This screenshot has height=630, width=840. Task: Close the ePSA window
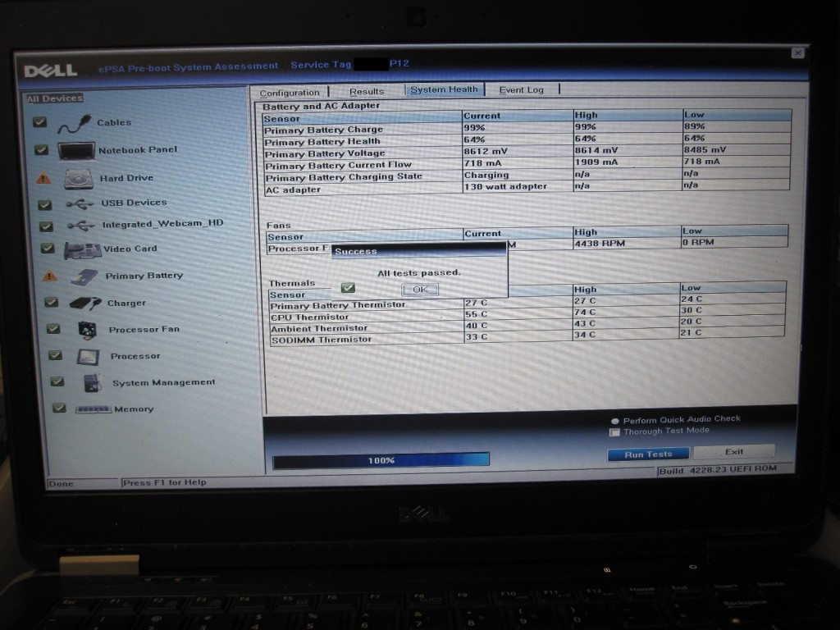point(797,53)
